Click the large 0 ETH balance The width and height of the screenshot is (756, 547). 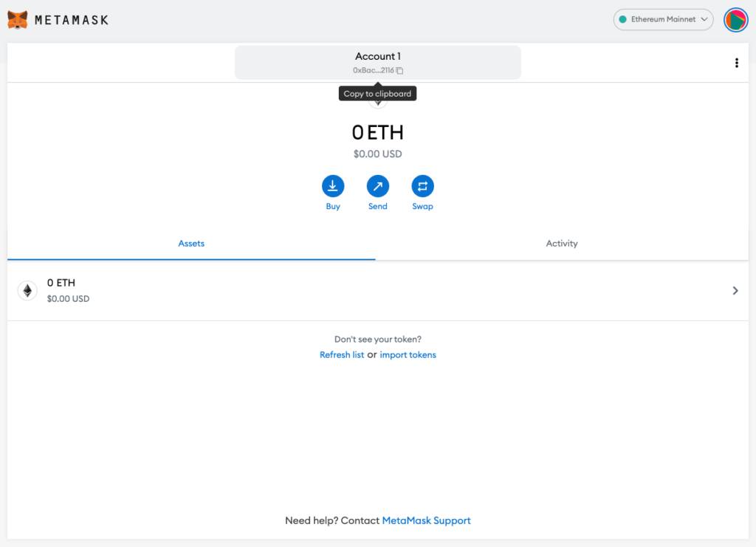tap(377, 133)
